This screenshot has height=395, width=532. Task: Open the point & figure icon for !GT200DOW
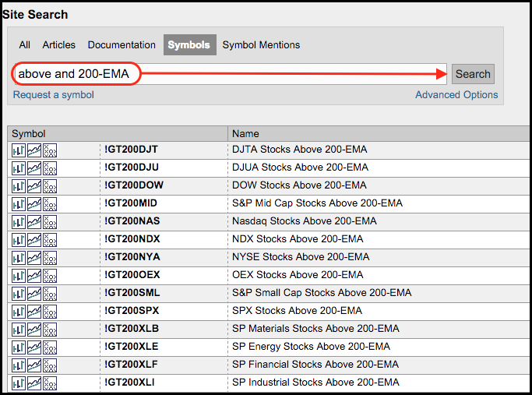pos(50,185)
